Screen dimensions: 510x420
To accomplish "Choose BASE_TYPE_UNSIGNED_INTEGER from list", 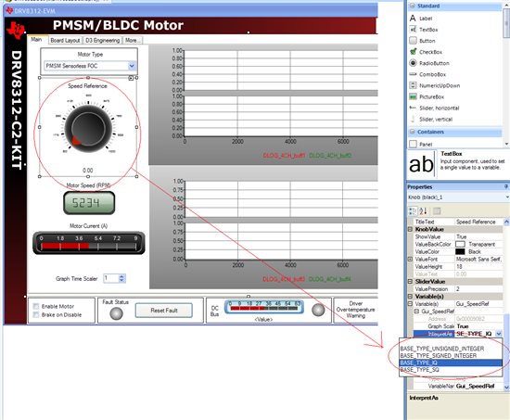I will pyautogui.click(x=451, y=349).
